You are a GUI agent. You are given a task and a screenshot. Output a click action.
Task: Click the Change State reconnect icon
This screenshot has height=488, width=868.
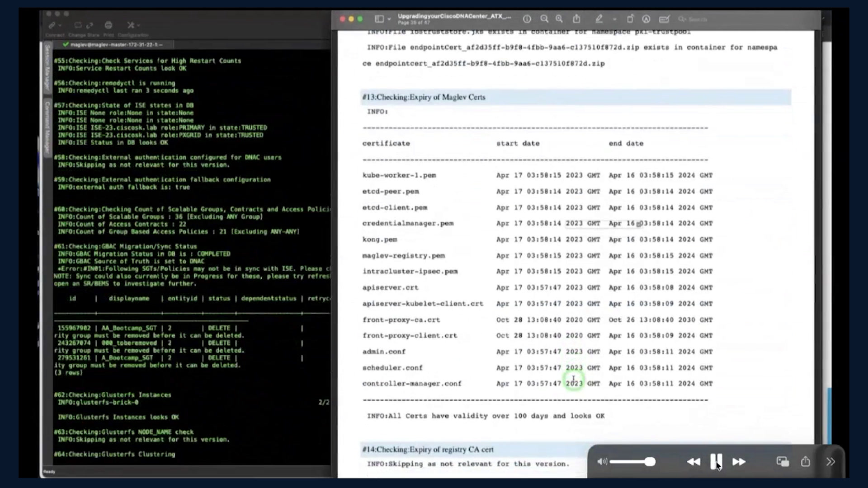point(78,25)
